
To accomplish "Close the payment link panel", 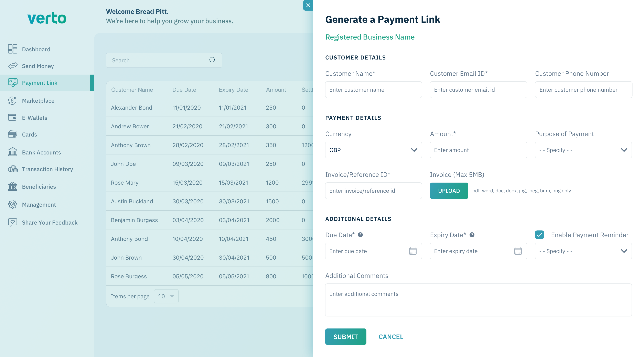I will (308, 5).
